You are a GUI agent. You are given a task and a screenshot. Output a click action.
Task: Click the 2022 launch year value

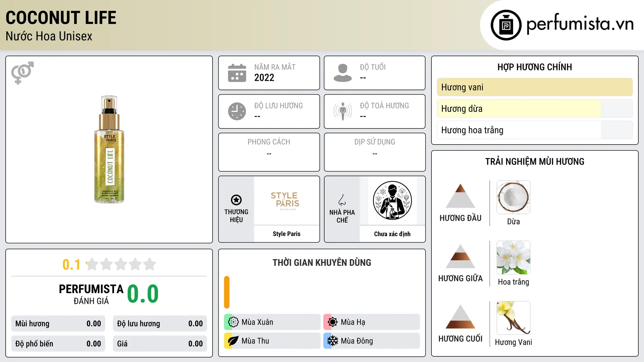[x=264, y=78]
